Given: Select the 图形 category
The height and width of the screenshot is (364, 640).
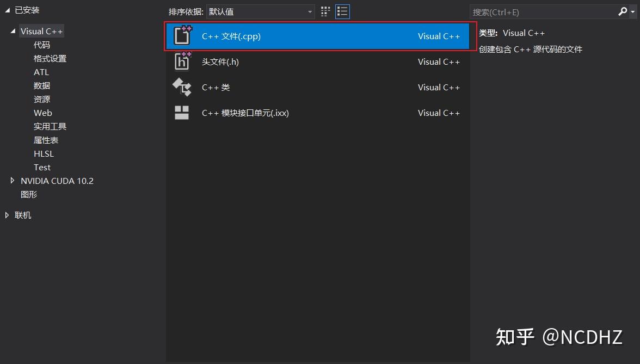Looking at the screenshot, I should 29,194.
